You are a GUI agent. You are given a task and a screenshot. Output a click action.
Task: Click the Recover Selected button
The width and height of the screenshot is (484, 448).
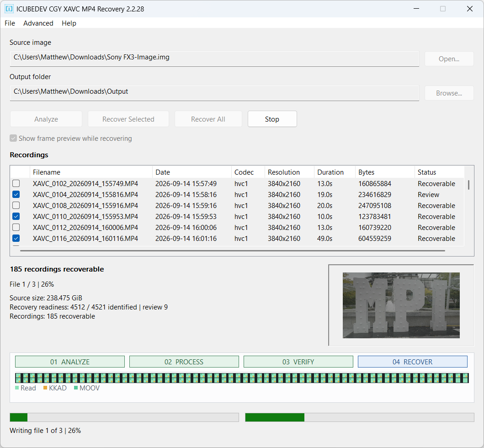(x=128, y=119)
